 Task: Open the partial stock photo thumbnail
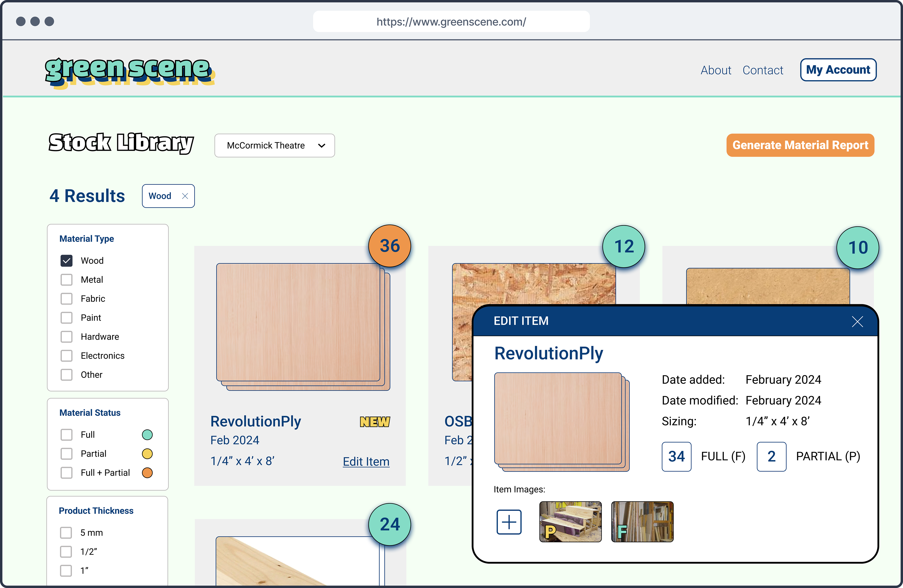coord(570,522)
